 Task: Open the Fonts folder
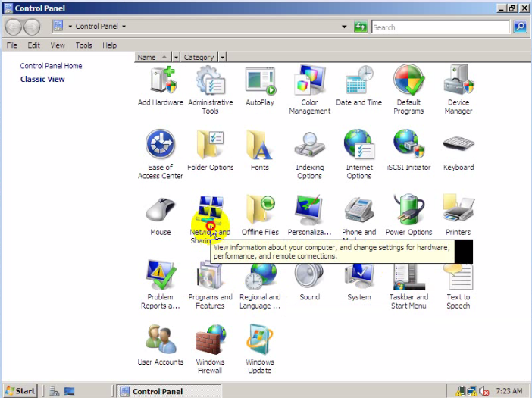(x=260, y=150)
